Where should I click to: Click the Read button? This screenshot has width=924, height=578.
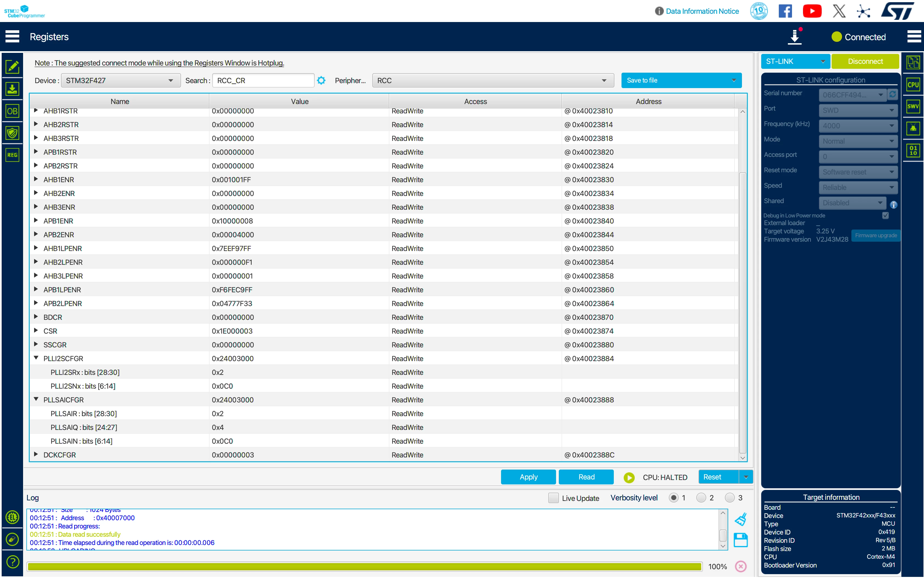586,477
